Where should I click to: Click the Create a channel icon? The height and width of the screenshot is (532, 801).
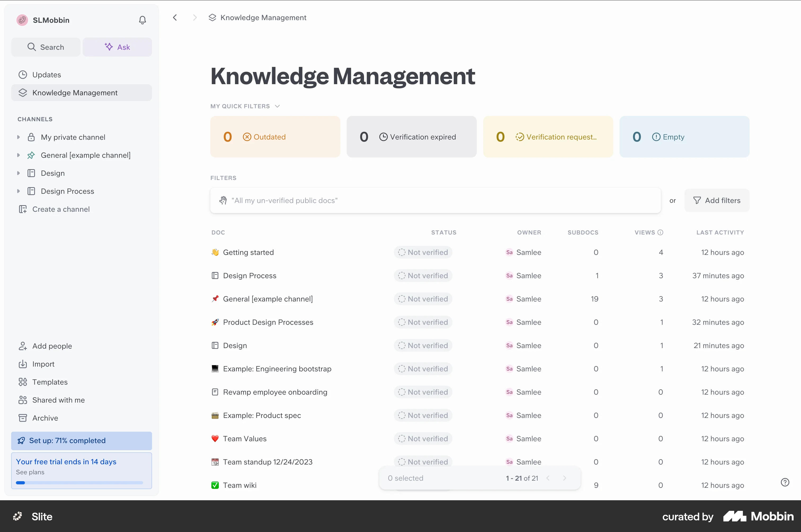point(23,209)
